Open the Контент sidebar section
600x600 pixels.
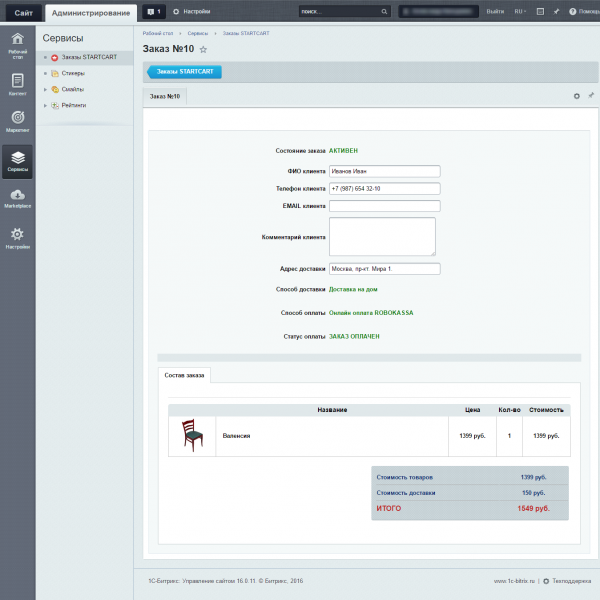click(x=17, y=84)
